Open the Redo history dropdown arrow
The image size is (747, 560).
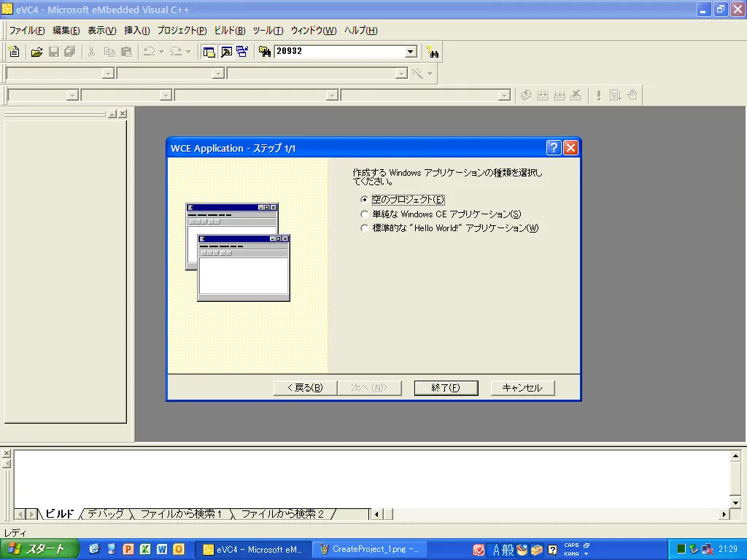click(x=189, y=52)
